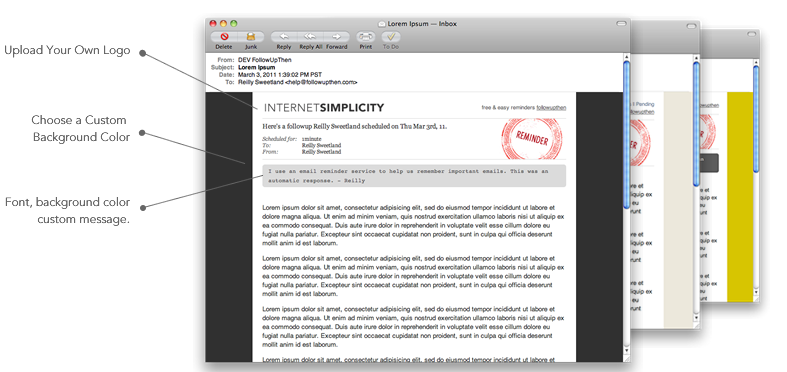Open the followupthen link in email header
The image size is (787, 372).
point(551,107)
